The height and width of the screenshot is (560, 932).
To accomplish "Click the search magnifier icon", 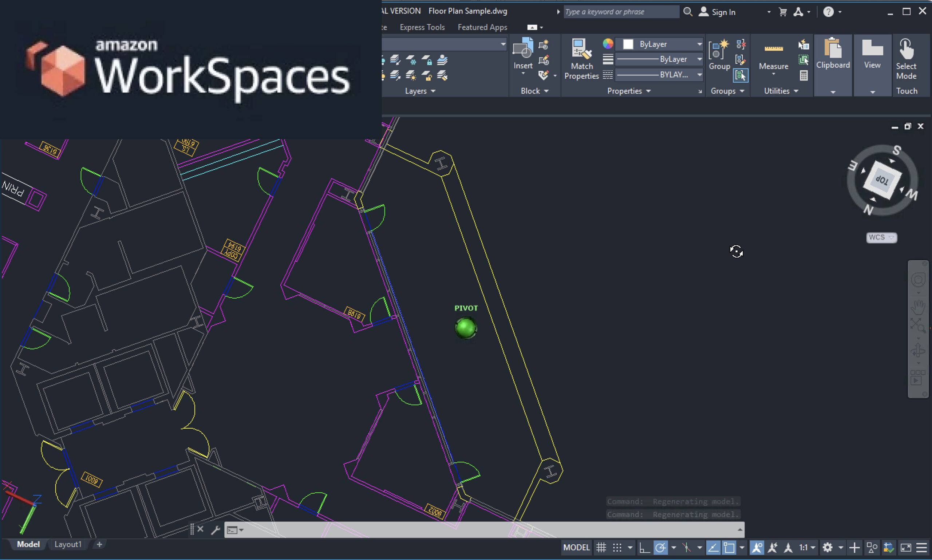I will click(x=687, y=12).
